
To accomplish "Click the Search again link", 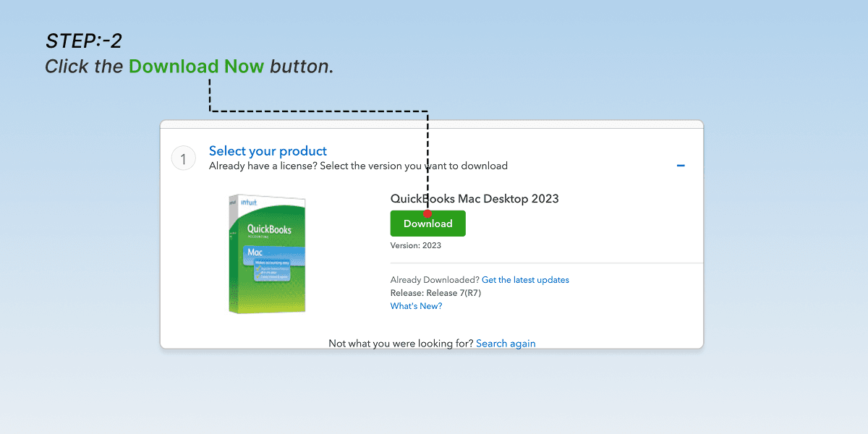I will [505, 343].
